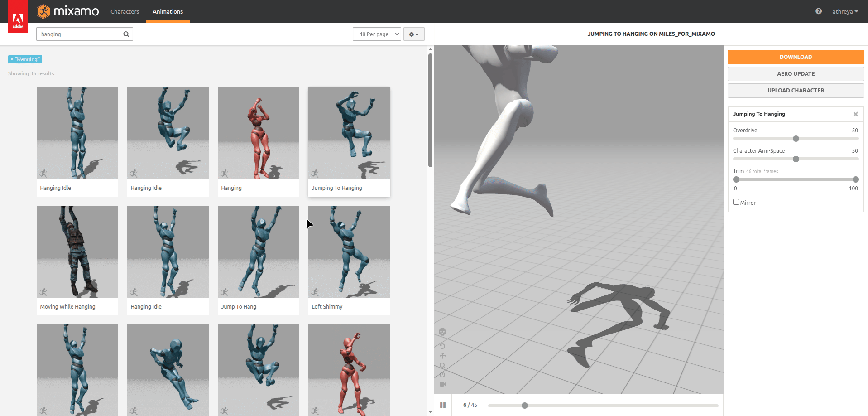868x416 pixels.
Task: Adjust the Character Arm-Space slider handle
Action: pyautogui.click(x=796, y=159)
